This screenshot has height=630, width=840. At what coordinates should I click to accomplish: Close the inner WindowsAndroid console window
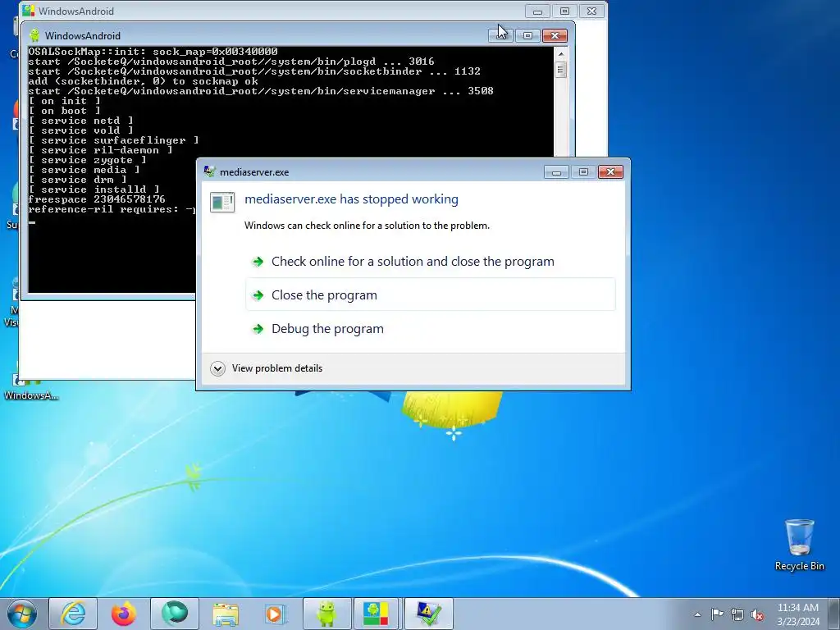(555, 35)
